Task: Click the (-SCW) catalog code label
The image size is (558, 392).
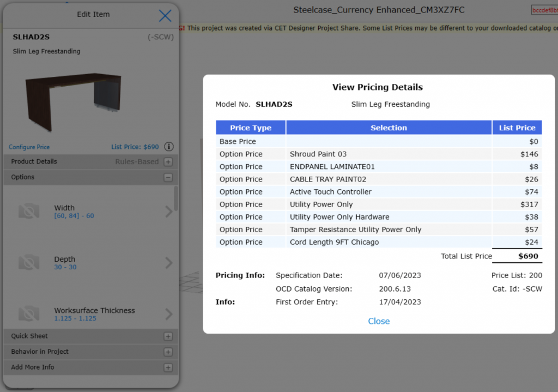Action: 161,37
